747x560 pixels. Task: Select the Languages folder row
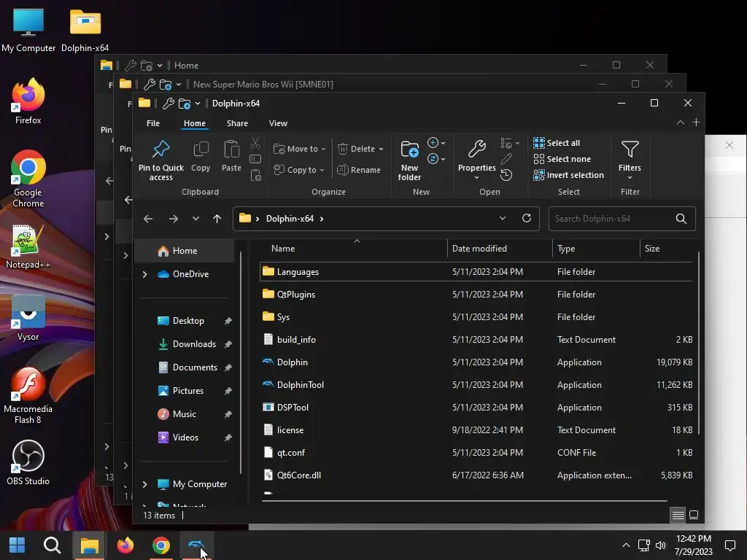click(476, 272)
